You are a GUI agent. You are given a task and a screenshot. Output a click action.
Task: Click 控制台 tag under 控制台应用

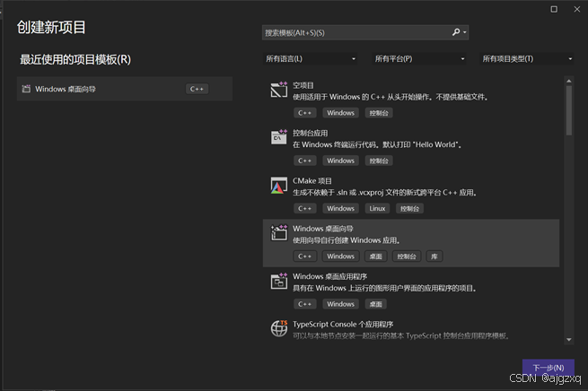379,161
